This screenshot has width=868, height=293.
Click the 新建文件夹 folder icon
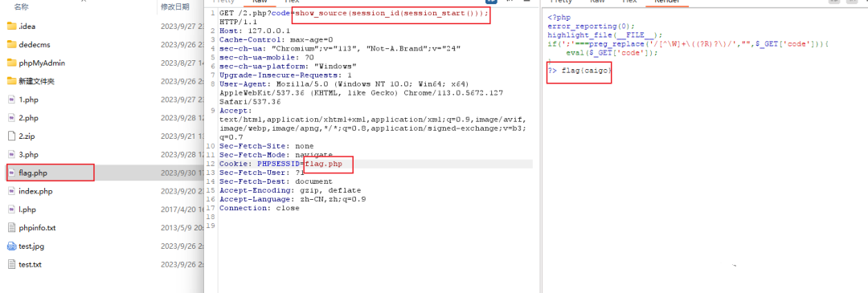click(x=11, y=81)
